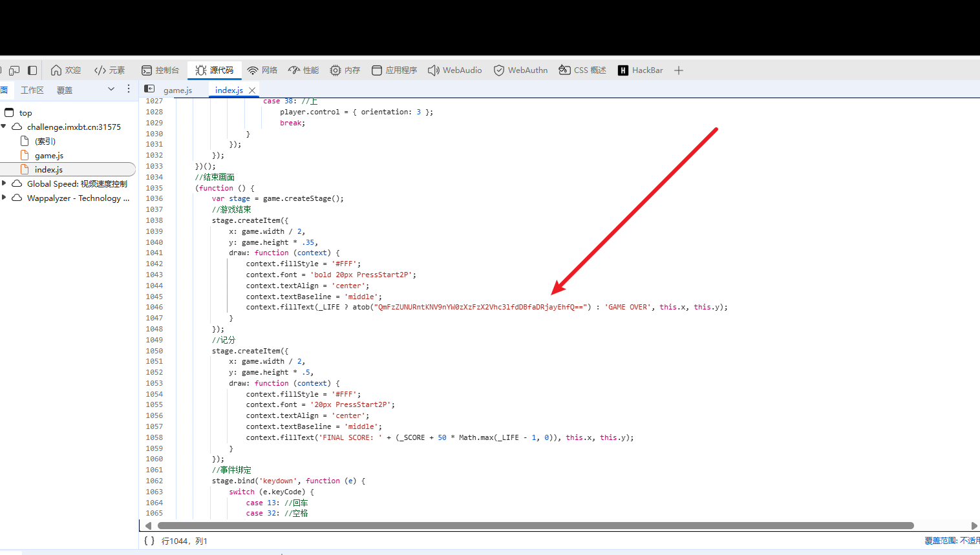Select the 源代码 (Sources) tab
The height and width of the screenshot is (555, 980).
coord(215,70)
